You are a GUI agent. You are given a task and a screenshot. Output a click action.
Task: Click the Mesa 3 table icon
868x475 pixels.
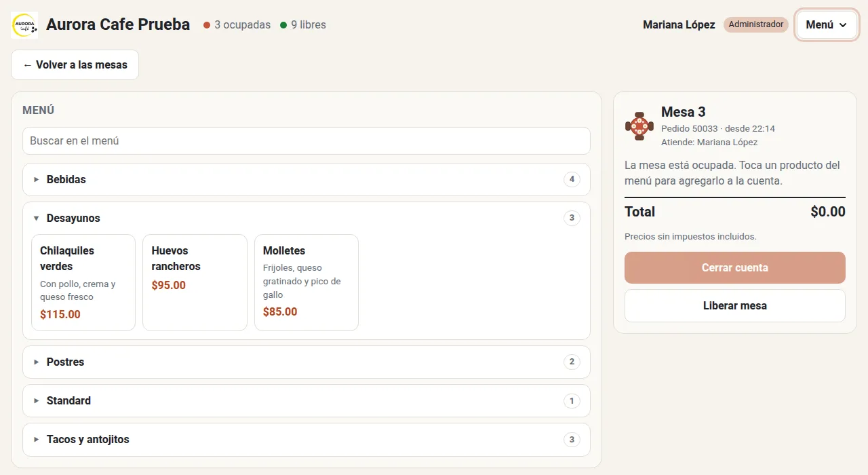coord(639,126)
